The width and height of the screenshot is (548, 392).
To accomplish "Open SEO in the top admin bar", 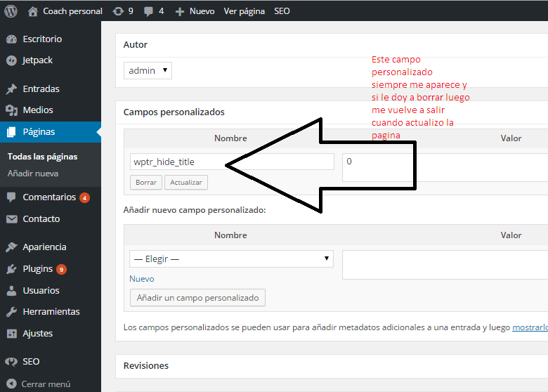I will pos(282,11).
